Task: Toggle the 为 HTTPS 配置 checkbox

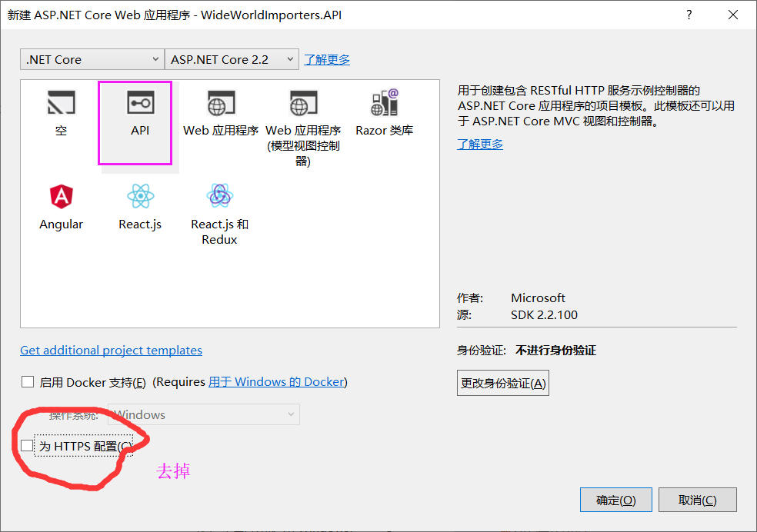Action: click(x=27, y=446)
